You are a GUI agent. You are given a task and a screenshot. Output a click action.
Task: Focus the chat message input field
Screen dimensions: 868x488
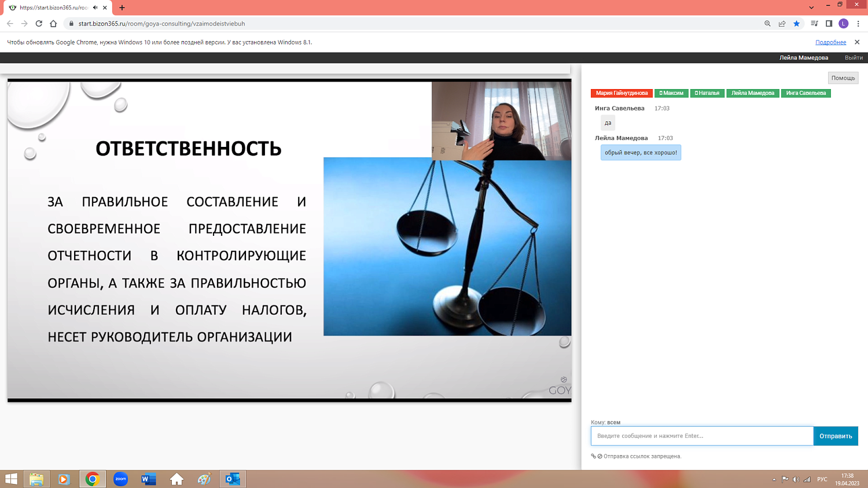pos(701,436)
